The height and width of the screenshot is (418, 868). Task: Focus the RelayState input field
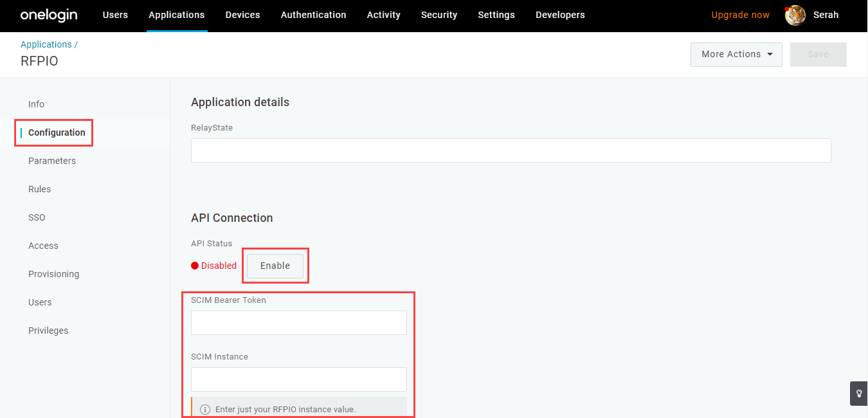[511, 150]
